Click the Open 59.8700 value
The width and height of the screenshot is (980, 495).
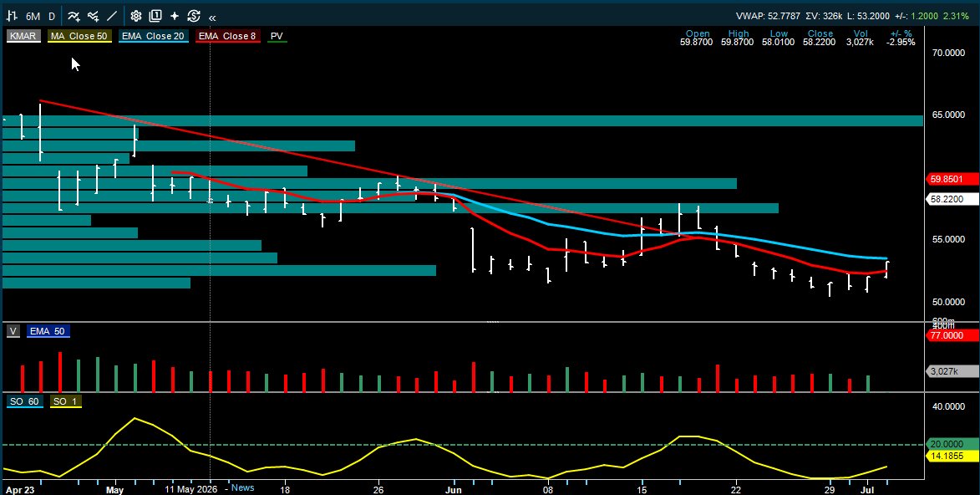click(698, 43)
